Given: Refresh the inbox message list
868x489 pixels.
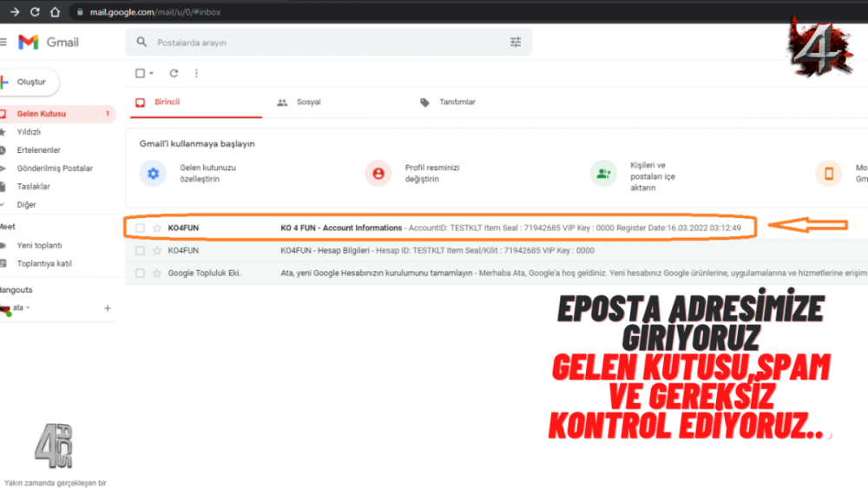Looking at the screenshot, I should [x=174, y=73].
